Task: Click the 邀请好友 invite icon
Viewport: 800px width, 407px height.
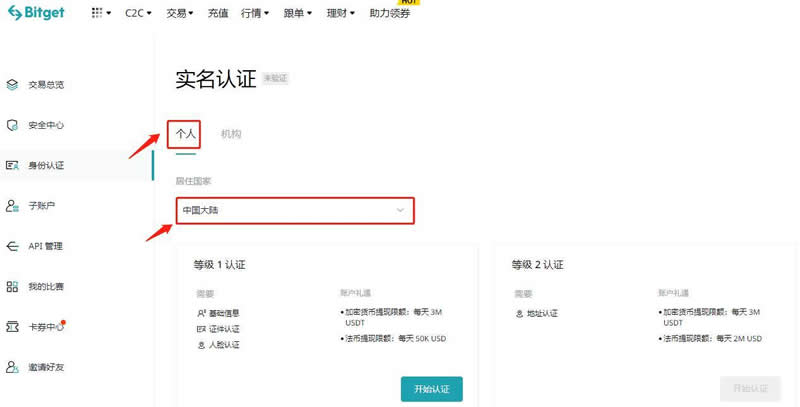Action: 12,367
